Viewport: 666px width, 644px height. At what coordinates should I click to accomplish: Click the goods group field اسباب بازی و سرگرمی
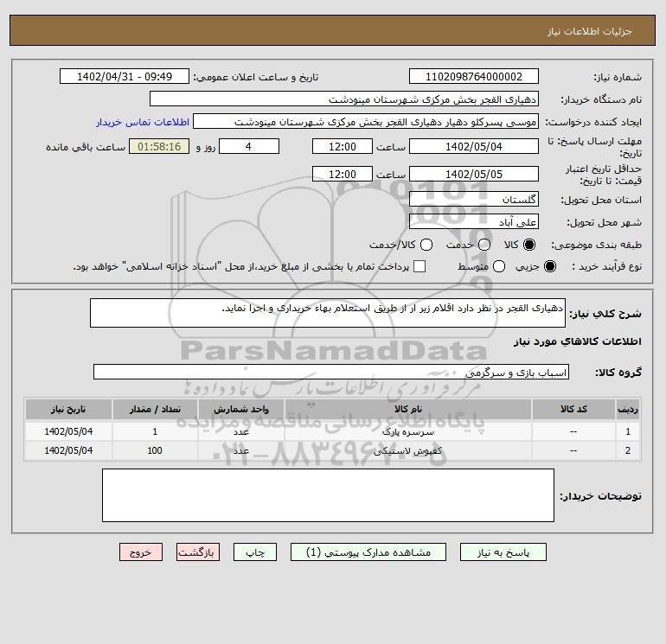coord(331,373)
